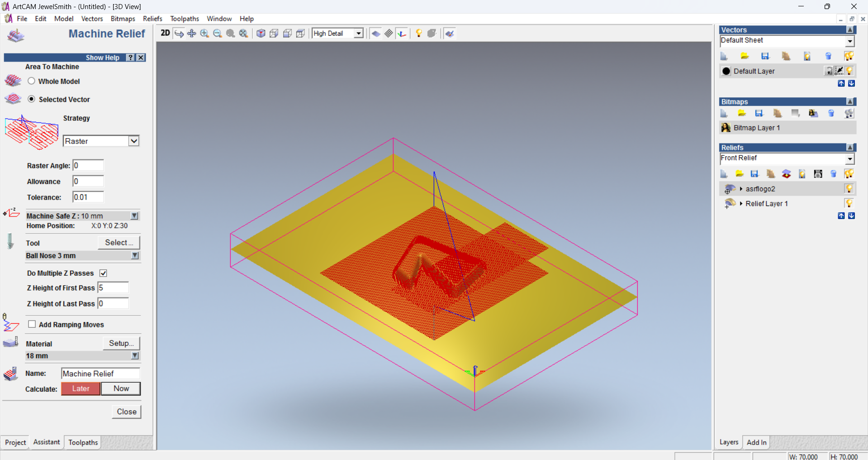Calculate toolpath Now
Screen dimensions: 868x460
click(121, 388)
